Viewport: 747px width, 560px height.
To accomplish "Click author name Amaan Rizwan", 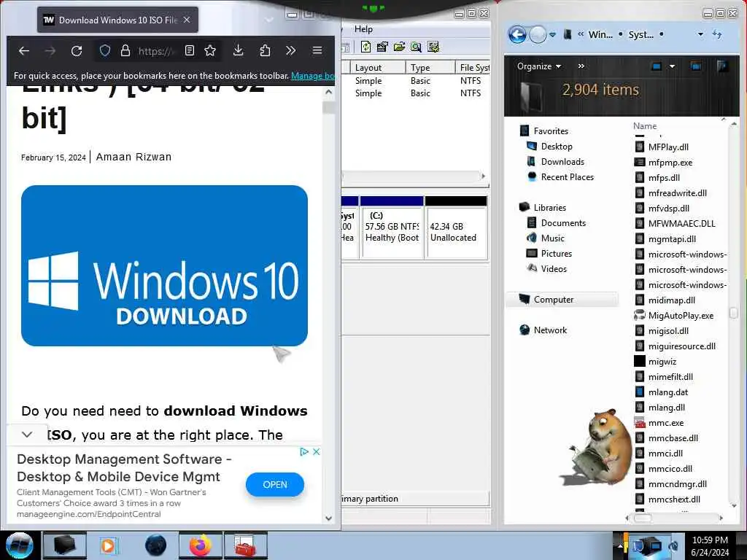I will [x=133, y=157].
